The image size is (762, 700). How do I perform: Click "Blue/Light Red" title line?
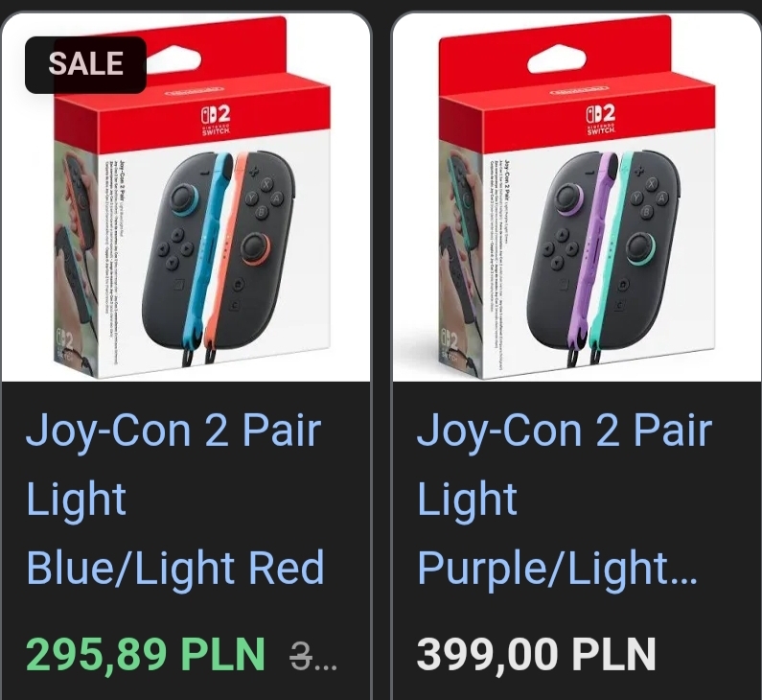pos(174,568)
